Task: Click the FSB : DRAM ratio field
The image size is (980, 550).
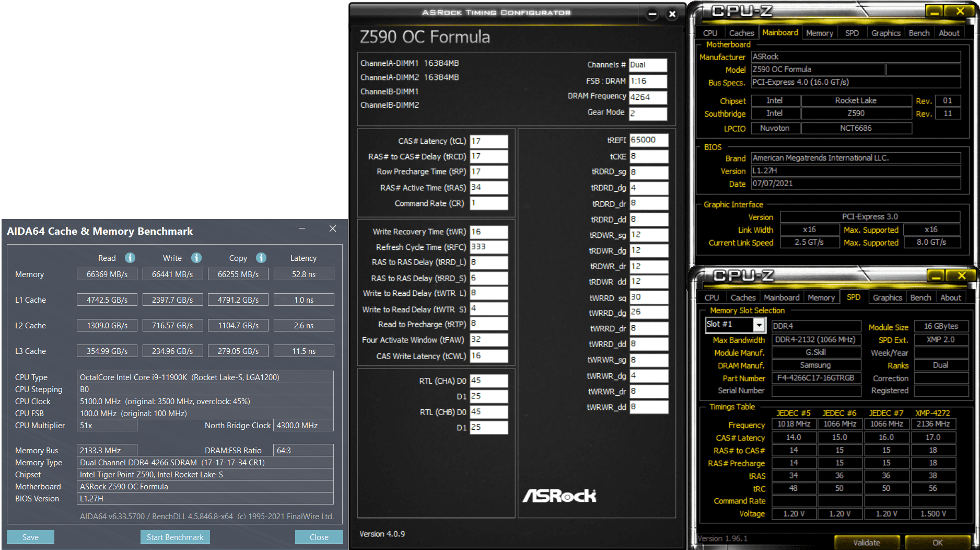Action: point(648,81)
